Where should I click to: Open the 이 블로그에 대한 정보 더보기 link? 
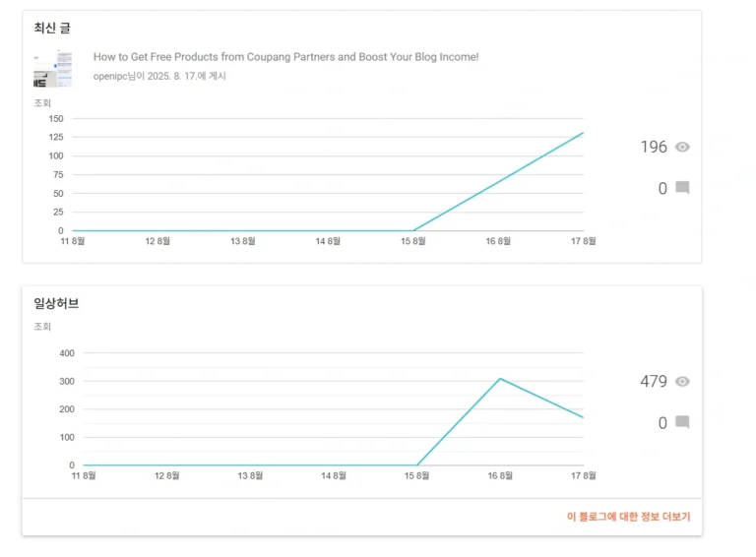629,517
